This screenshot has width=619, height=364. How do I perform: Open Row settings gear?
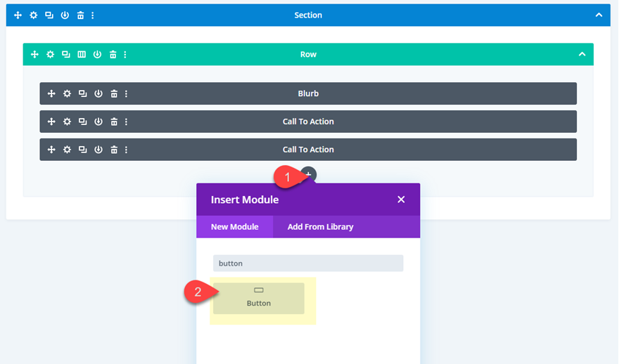coord(50,54)
